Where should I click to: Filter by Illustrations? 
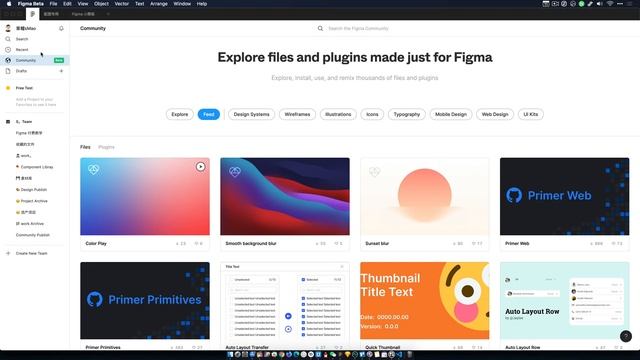[x=338, y=114]
